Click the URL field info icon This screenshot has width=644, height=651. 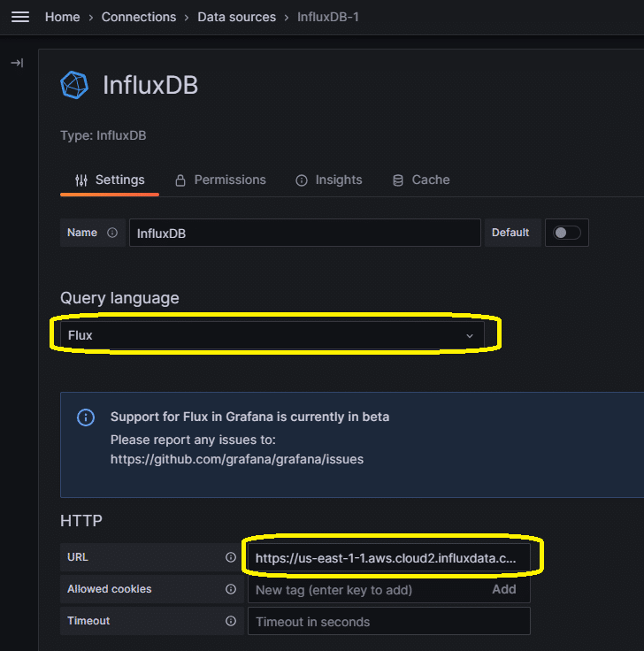(x=231, y=557)
